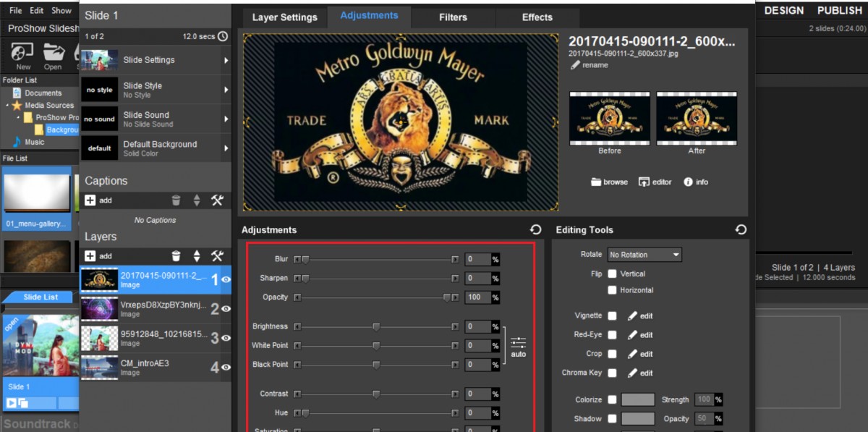
Task: Expand the Slide Style arrow
Action: pos(226,90)
